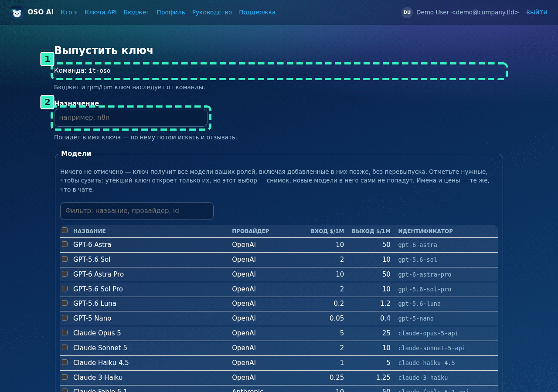Image resolution: width=558 pixels, height=392 pixels.
Task: Focus the model filter input field
Action: (137, 211)
